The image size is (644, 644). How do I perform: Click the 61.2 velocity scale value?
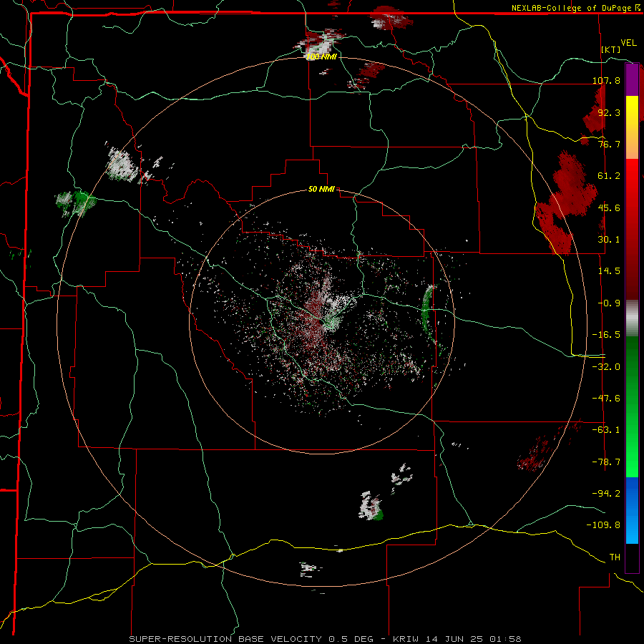pos(609,176)
